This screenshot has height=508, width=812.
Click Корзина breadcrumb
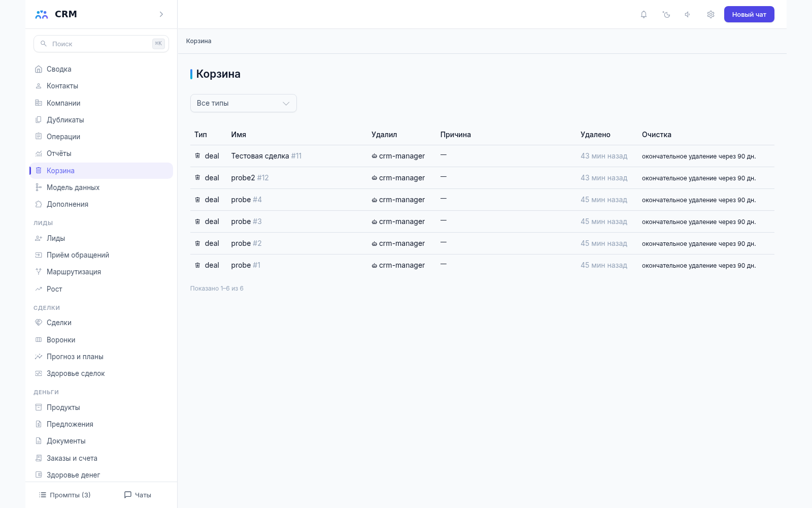198,41
